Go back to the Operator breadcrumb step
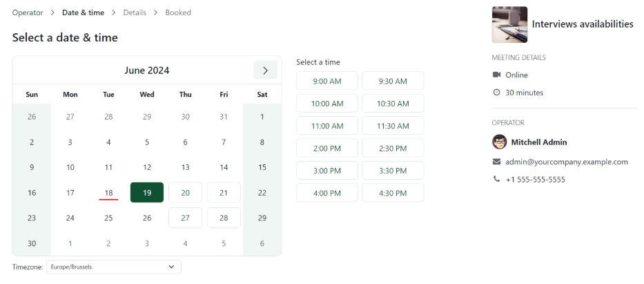The image size is (644, 284). tap(28, 12)
